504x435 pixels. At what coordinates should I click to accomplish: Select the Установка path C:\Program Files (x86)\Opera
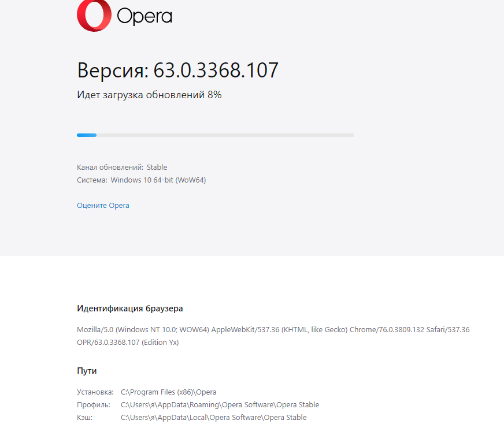tap(168, 392)
